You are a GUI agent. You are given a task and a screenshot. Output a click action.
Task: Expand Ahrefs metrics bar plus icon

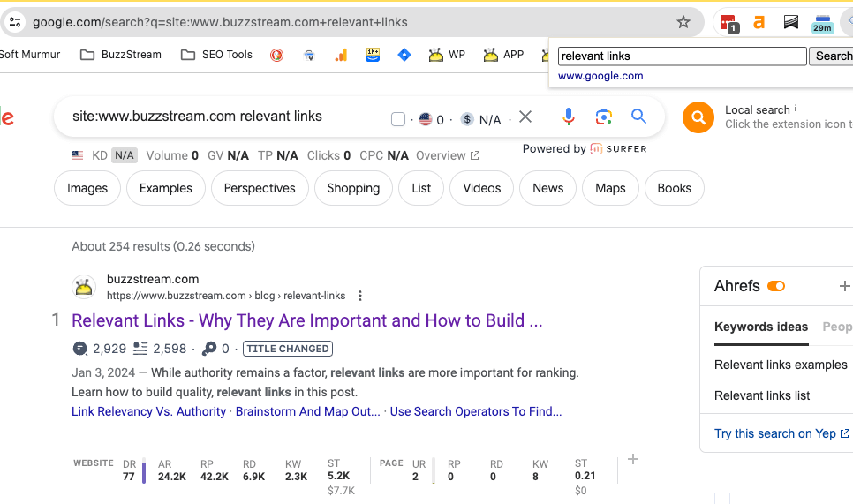pos(632,459)
